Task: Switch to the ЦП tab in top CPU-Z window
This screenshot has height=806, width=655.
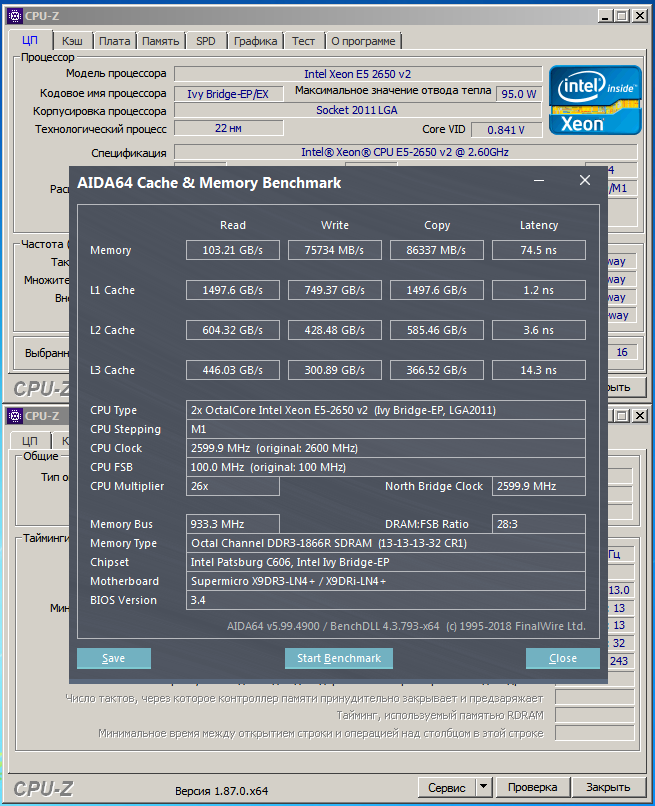Action: click(30, 40)
